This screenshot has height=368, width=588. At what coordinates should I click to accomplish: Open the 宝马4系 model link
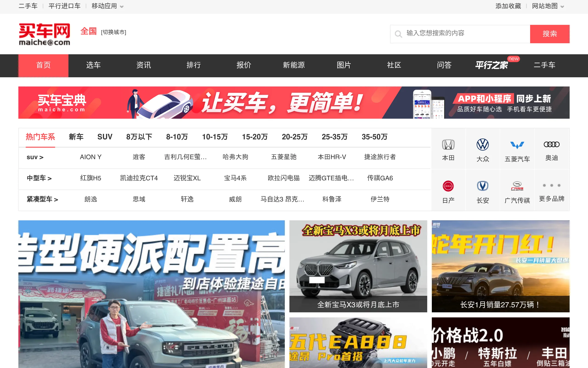(235, 178)
